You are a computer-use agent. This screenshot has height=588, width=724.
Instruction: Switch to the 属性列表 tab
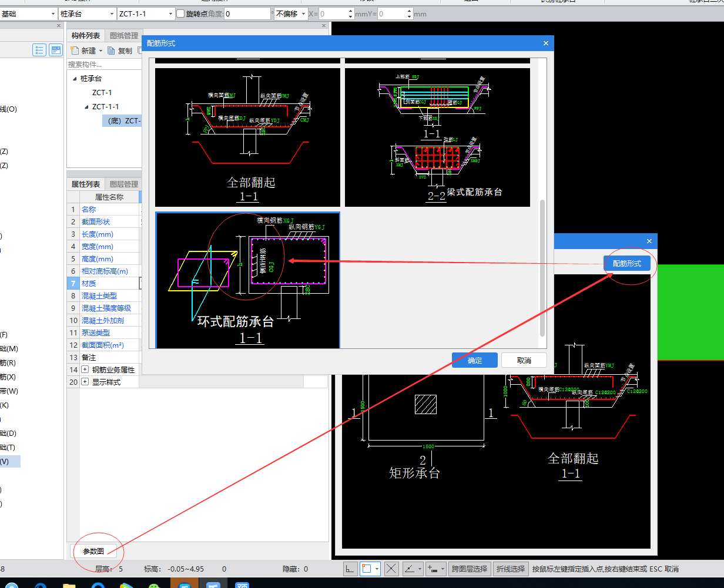tap(86, 184)
